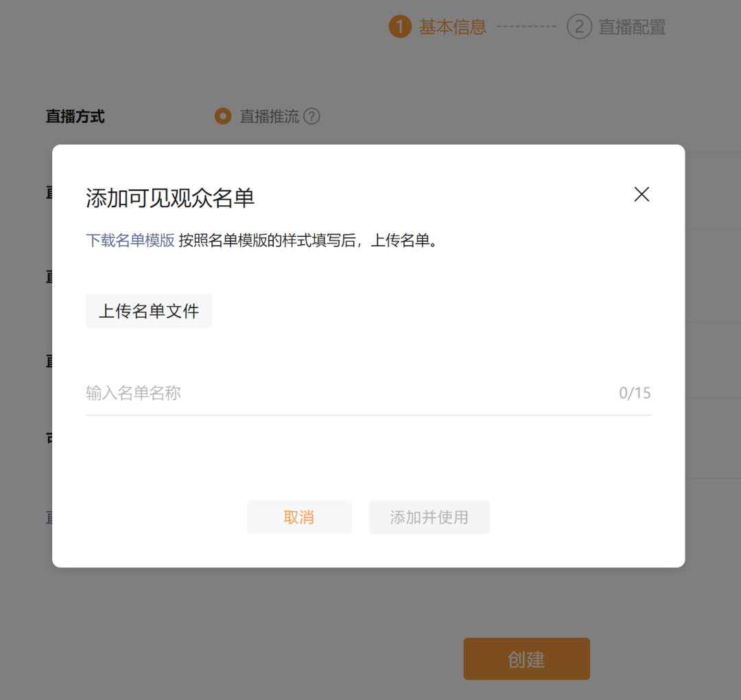Cancel with the 取消 button
This screenshot has width=741, height=700.
[299, 517]
